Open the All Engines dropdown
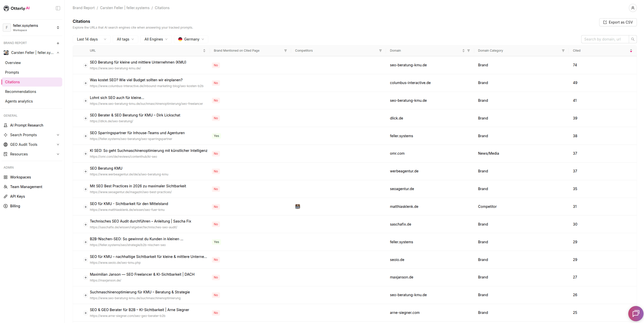 tap(156, 39)
